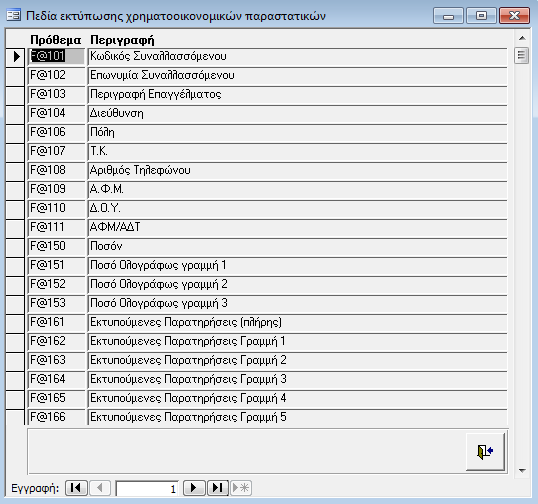This screenshot has height=504, width=538.
Task: Select row selector for F@102 record
Action: [x=15, y=75]
